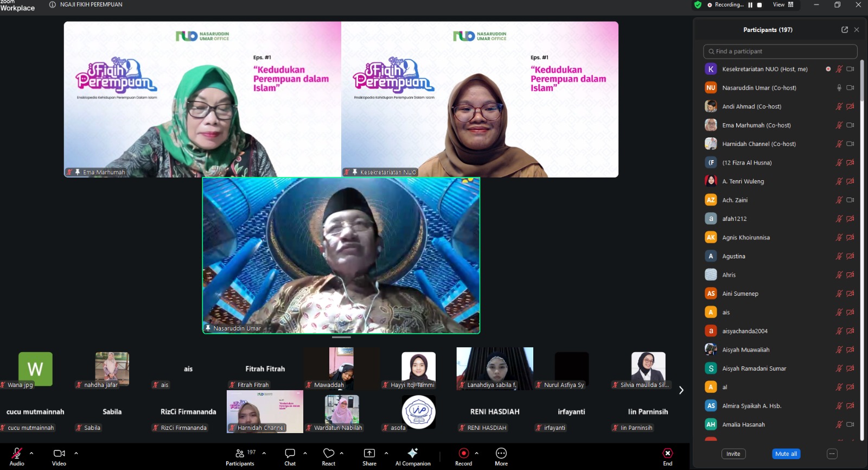This screenshot has width=868, height=470.
Task: Click the More options icon in toolbar
Action: pos(501,454)
